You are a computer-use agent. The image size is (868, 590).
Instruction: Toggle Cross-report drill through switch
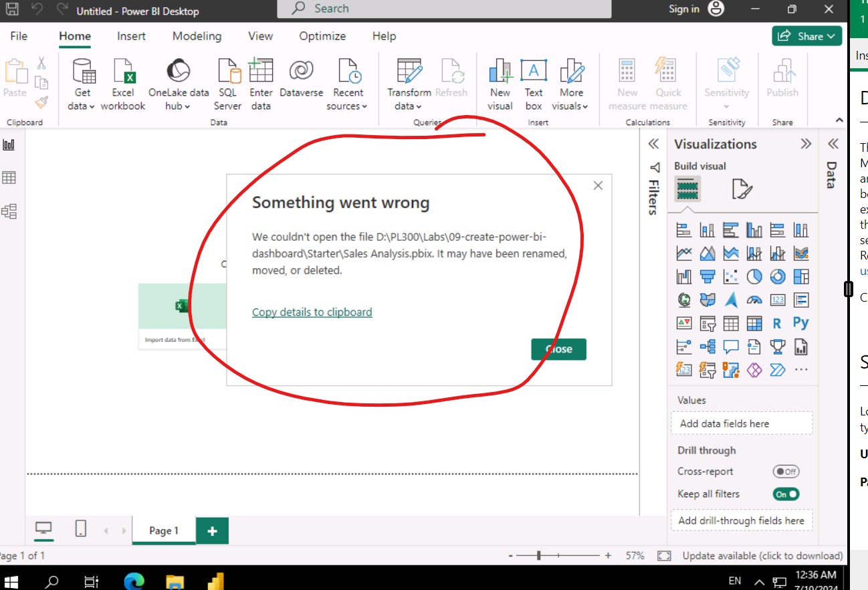[x=786, y=472]
